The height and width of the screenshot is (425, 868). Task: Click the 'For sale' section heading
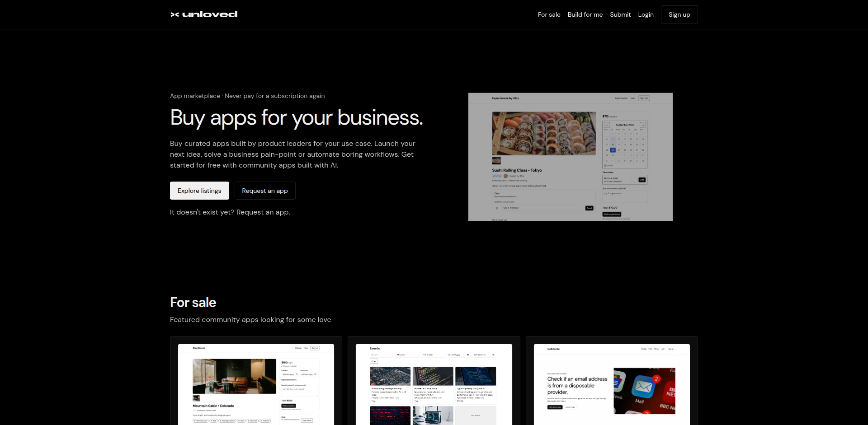(193, 303)
